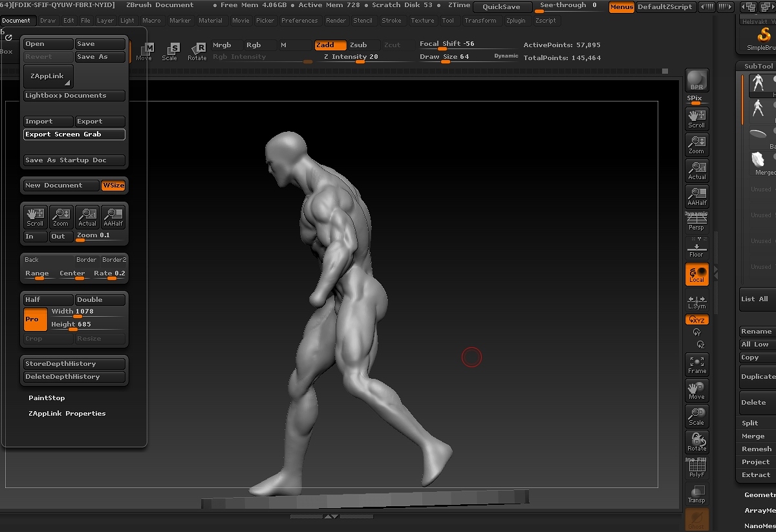Select the Merged subtool thumbnail
The width and height of the screenshot is (776, 532).
pos(759,160)
